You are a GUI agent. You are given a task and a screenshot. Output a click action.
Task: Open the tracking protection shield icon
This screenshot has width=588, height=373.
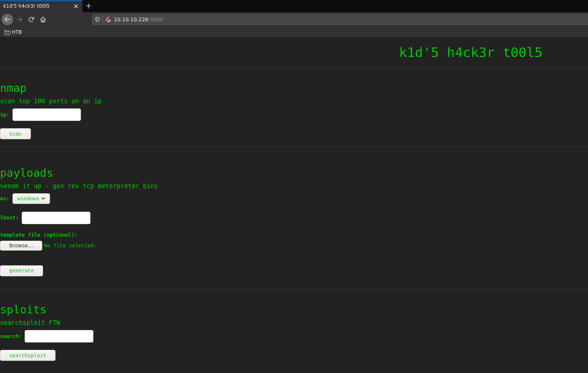click(x=97, y=19)
